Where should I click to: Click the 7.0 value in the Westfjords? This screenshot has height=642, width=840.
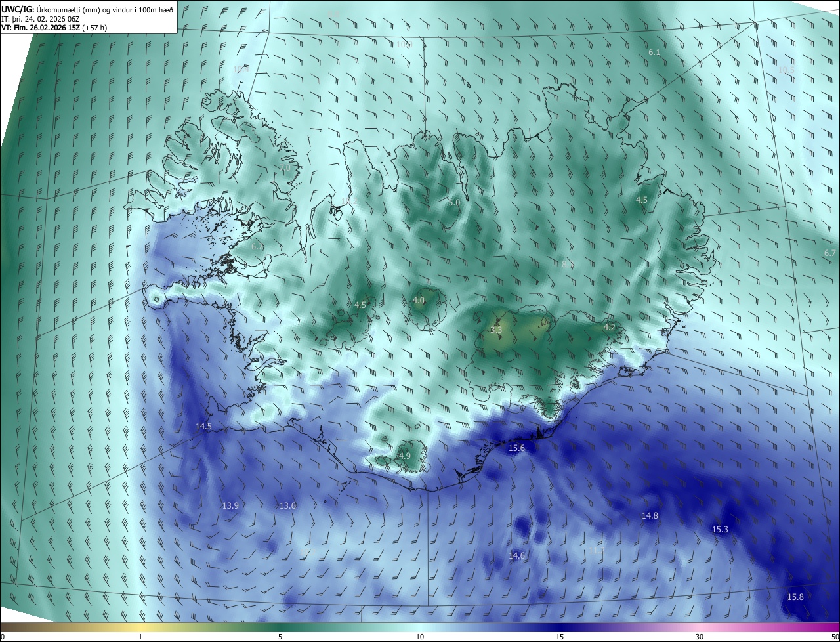click(x=285, y=168)
